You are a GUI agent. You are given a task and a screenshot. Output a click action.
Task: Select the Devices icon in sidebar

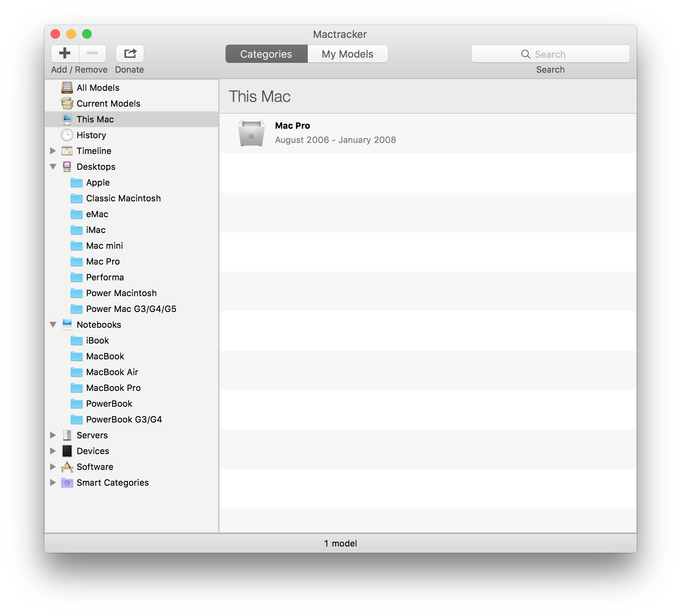[x=67, y=451]
